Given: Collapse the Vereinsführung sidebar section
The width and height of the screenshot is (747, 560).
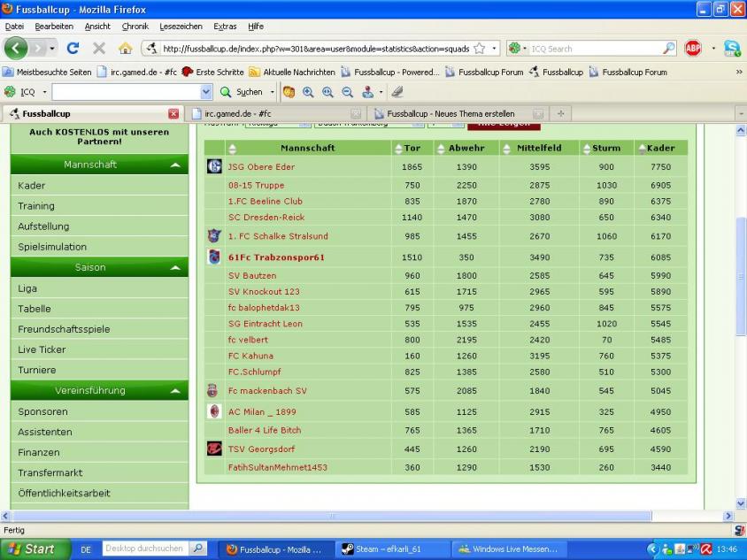Looking at the screenshot, I should (x=175, y=391).
